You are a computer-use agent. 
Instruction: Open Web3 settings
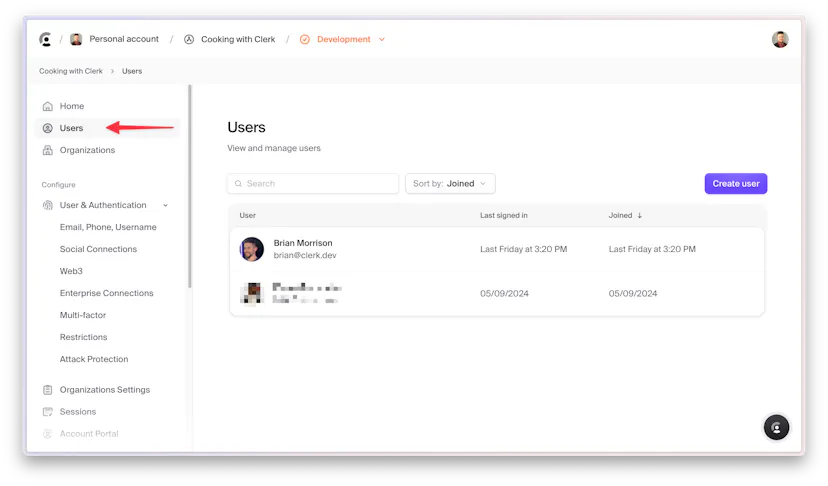(71, 271)
